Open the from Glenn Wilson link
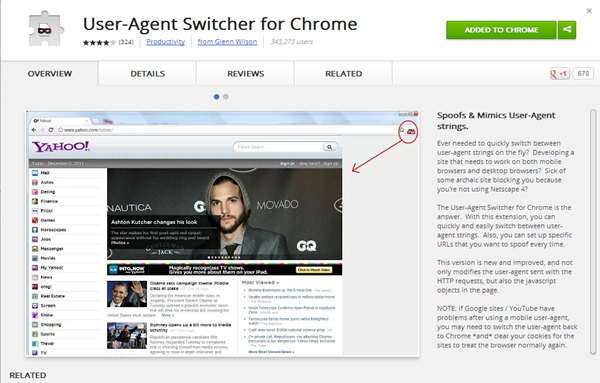Viewport: 600px width, 383px height. point(227,42)
